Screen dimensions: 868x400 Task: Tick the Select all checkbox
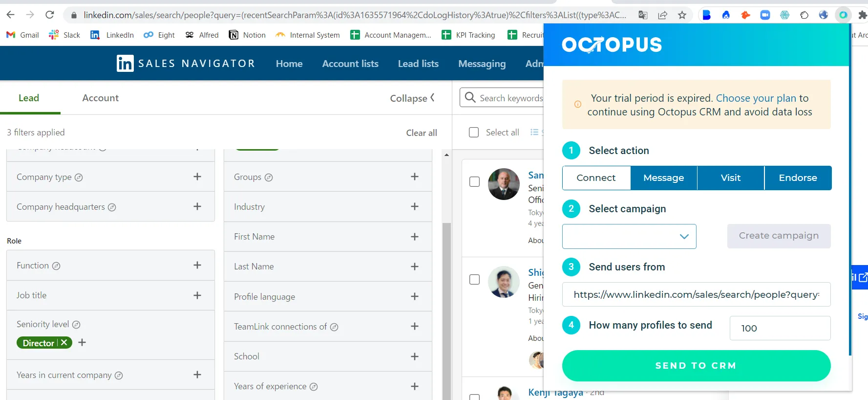click(474, 133)
